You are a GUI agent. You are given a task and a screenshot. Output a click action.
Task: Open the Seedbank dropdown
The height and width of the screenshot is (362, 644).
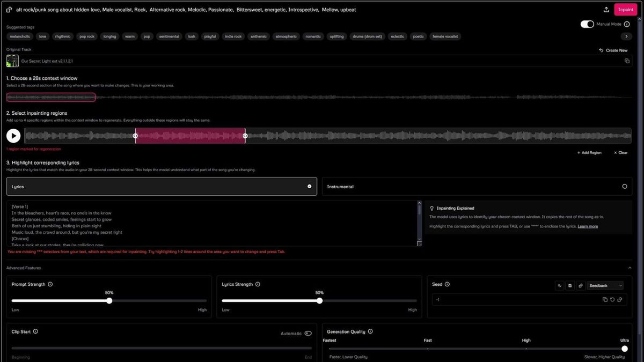click(x=605, y=285)
